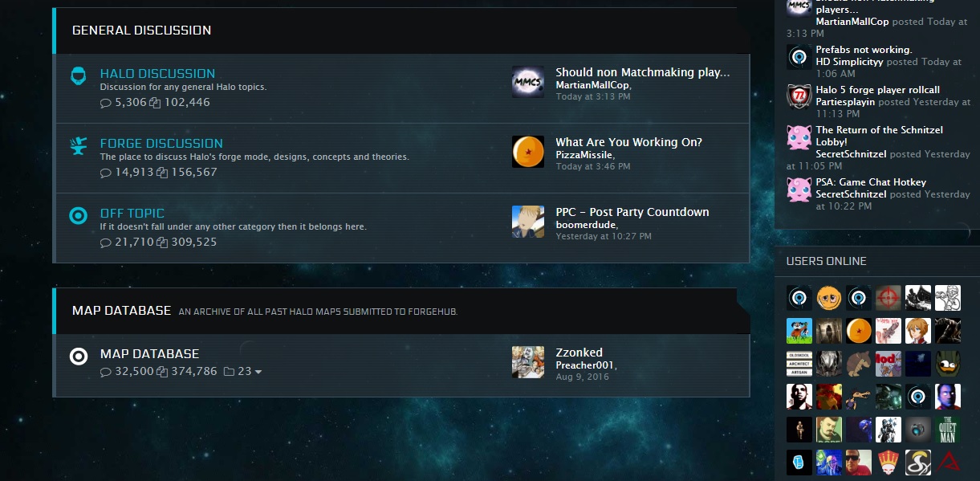Open the "PPC - Post Party Countdown" thread
Image resolution: width=980 pixels, height=481 pixels.
point(632,212)
